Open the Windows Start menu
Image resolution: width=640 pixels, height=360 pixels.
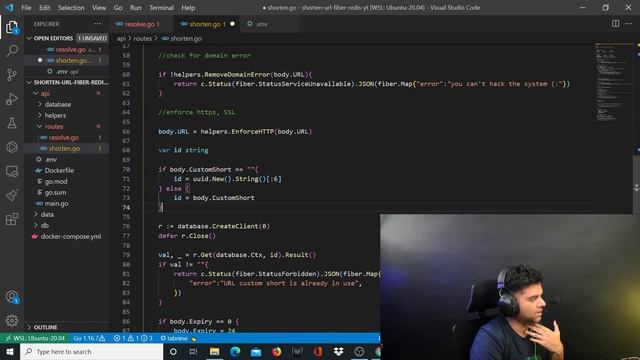tap(10, 351)
